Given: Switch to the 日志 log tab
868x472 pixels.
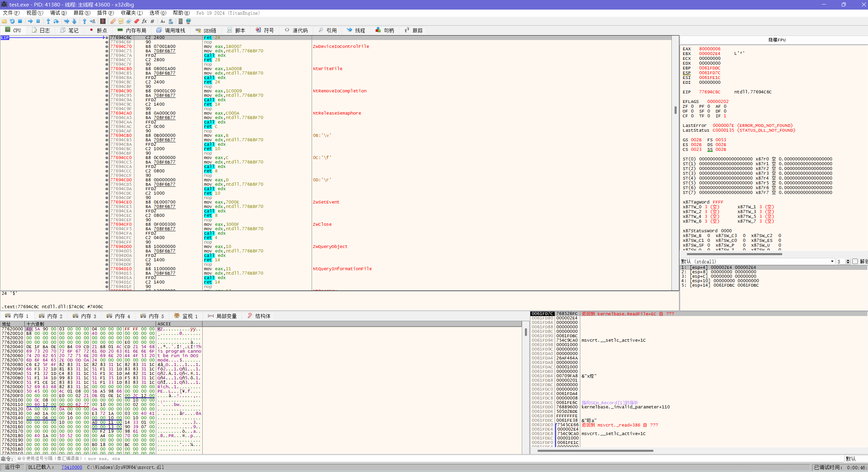Looking at the screenshot, I should click(41, 30).
